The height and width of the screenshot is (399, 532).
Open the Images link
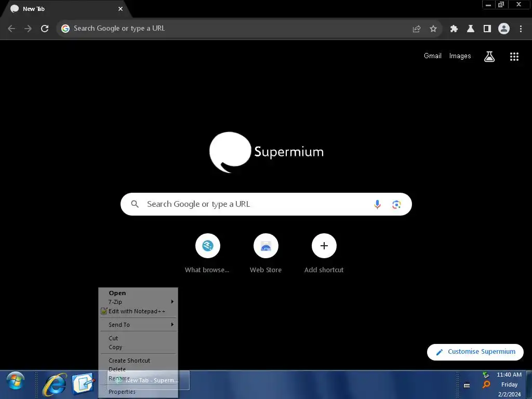click(460, 56)
